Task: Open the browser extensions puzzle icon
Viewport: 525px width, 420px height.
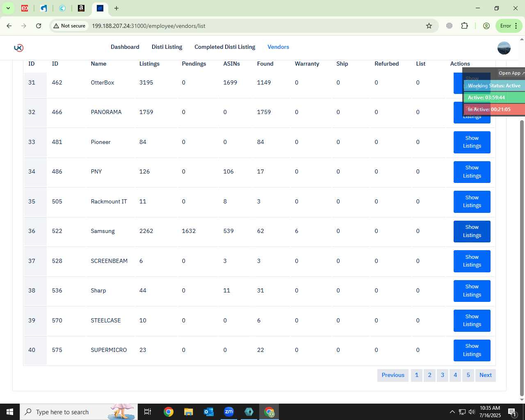Action: pyautogui.click(x=464, y=26)
